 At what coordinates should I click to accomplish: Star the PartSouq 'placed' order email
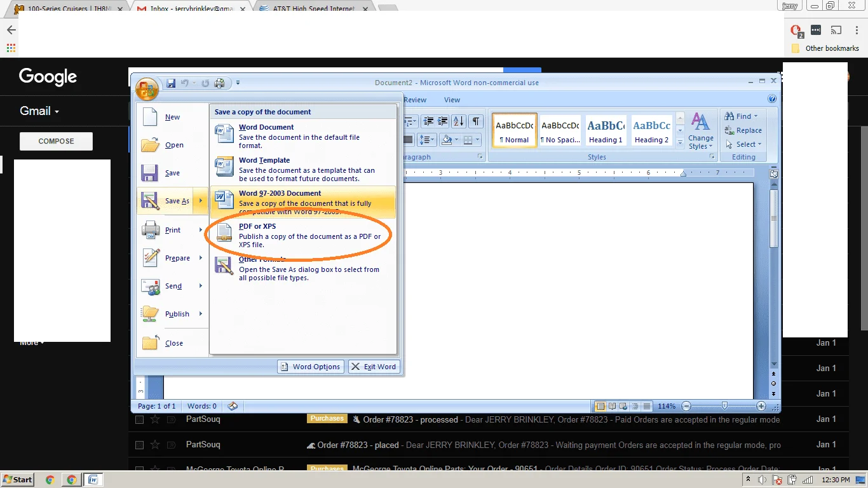point(155,445)
